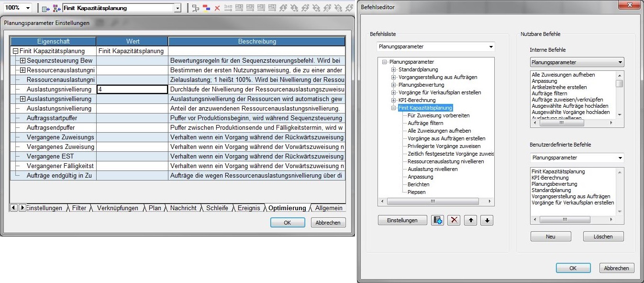Click the Neu button under user commands
Viewport: 644px width, 283px height.
pos(550,237)
